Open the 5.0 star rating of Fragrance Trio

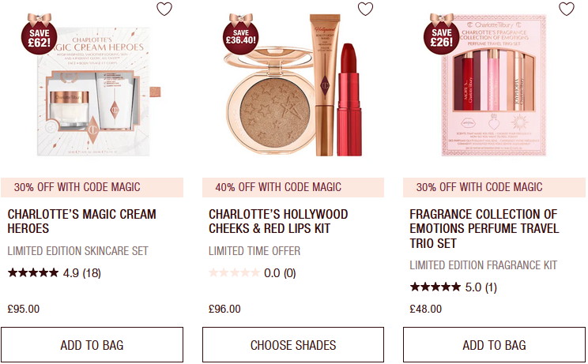454,287
